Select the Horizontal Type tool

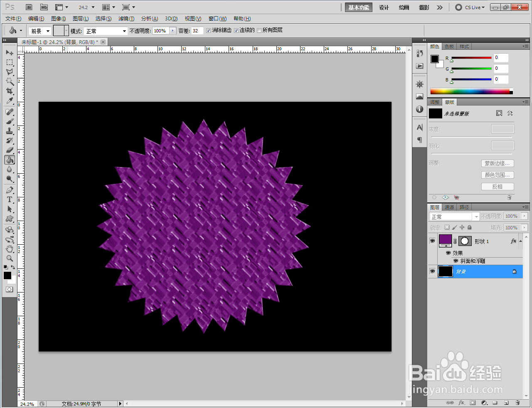click(10, 199)
